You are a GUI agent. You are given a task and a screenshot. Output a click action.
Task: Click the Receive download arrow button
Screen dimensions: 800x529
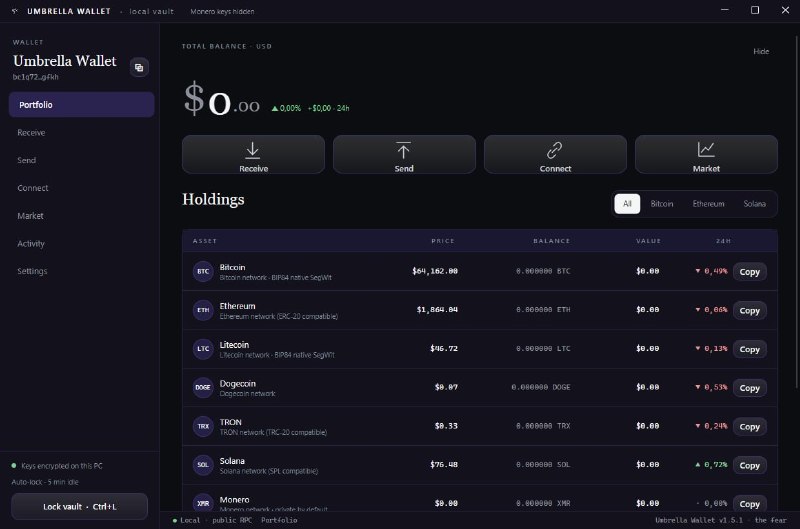tap(253, 155)
